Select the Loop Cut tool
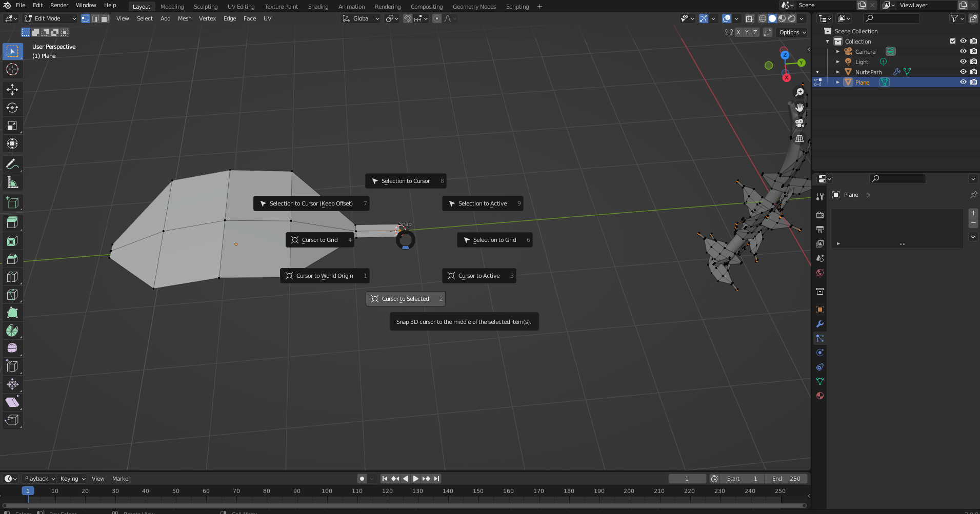 tap(12, 276)
